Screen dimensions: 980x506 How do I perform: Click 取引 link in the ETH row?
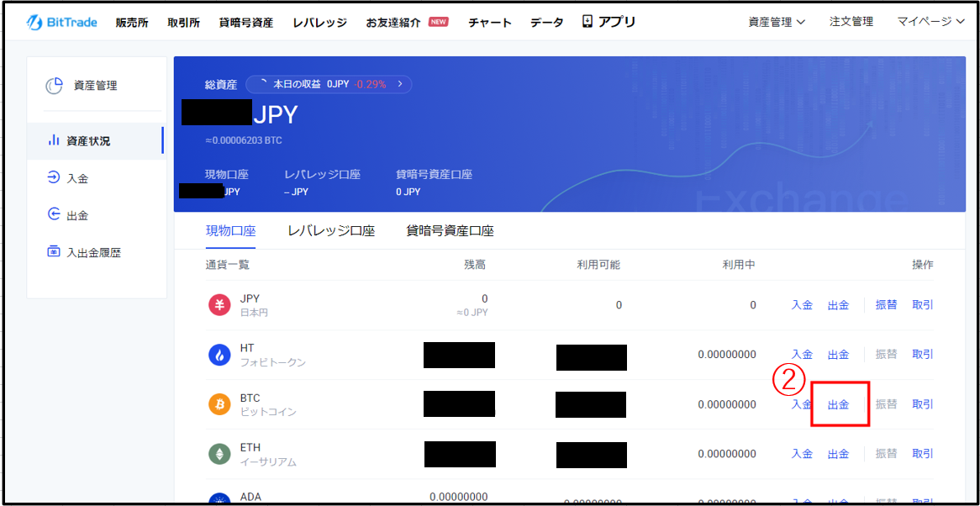pyautogui.click(x=923, y=454)
